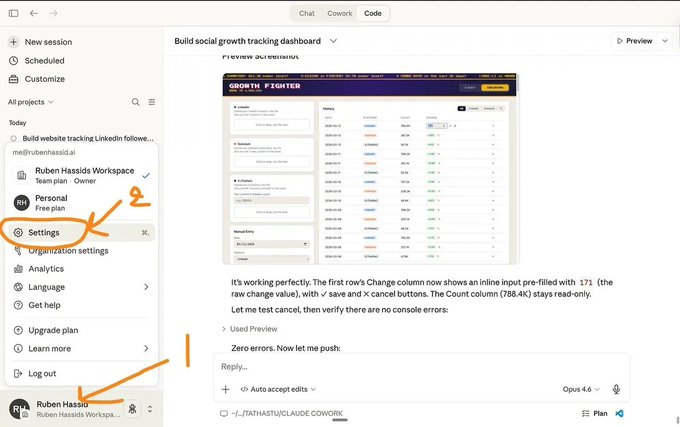This screenshot has height=427, width=680.
Task: Open in VS Code icon
Action: tap(619, 413)
